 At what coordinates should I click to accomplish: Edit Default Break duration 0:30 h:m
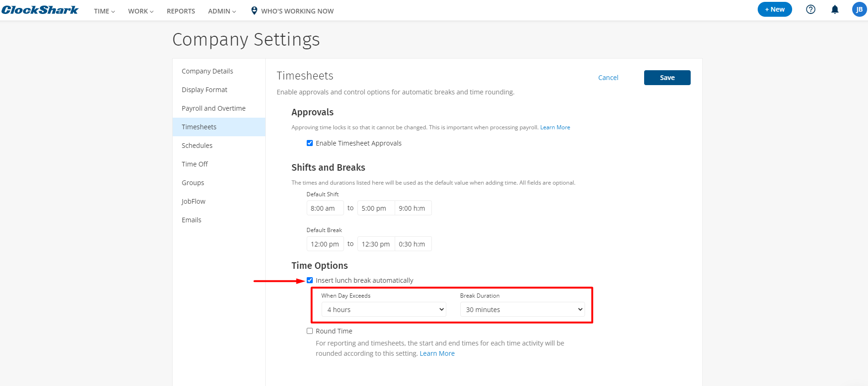[413, 244]
